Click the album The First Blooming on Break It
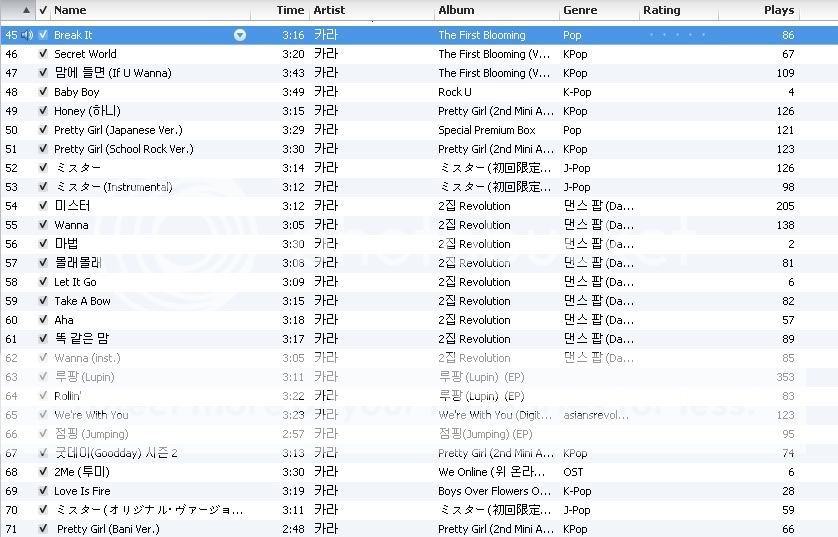This screenshot has width=838, height=537. (481, 35)
